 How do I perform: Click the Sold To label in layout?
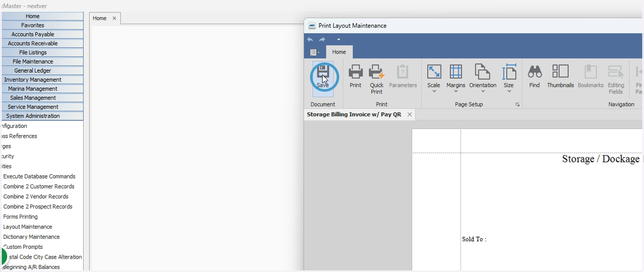click(474, 239)
